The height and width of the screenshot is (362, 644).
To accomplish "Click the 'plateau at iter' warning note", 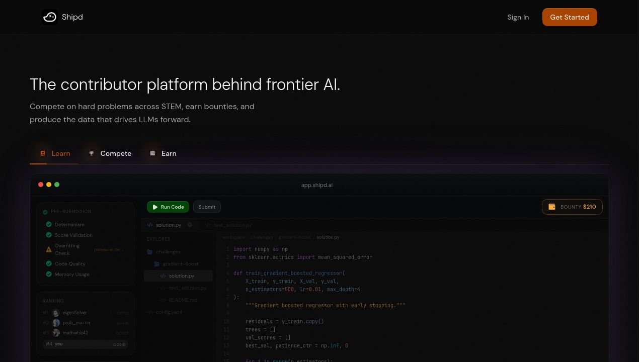I will pos(109,249).
